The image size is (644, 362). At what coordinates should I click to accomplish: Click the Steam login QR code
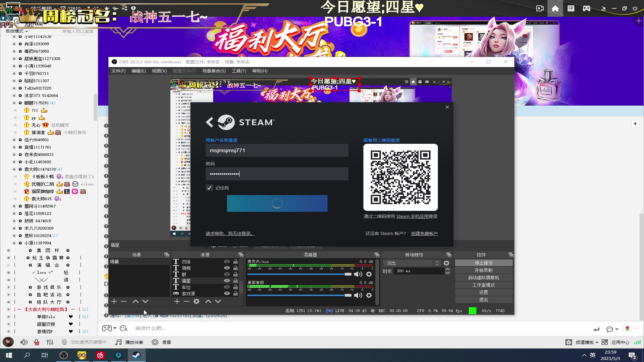pyautogui.click(x=400, y=177)
